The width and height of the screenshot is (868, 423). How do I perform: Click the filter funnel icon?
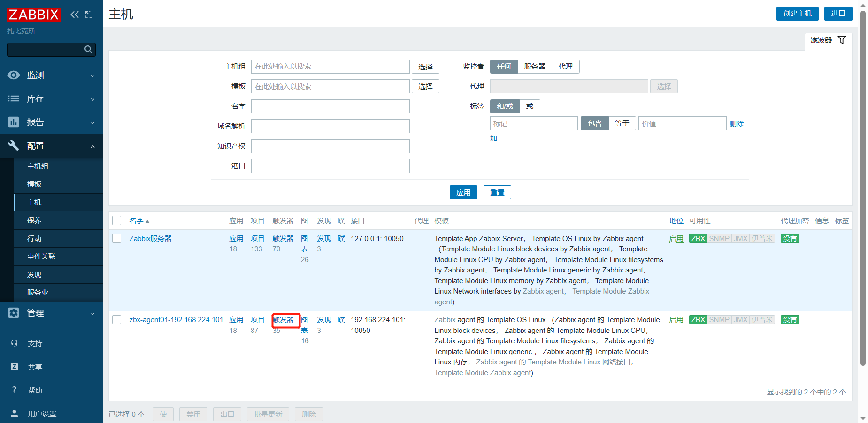pyautogui.click(x=842, y=40)
